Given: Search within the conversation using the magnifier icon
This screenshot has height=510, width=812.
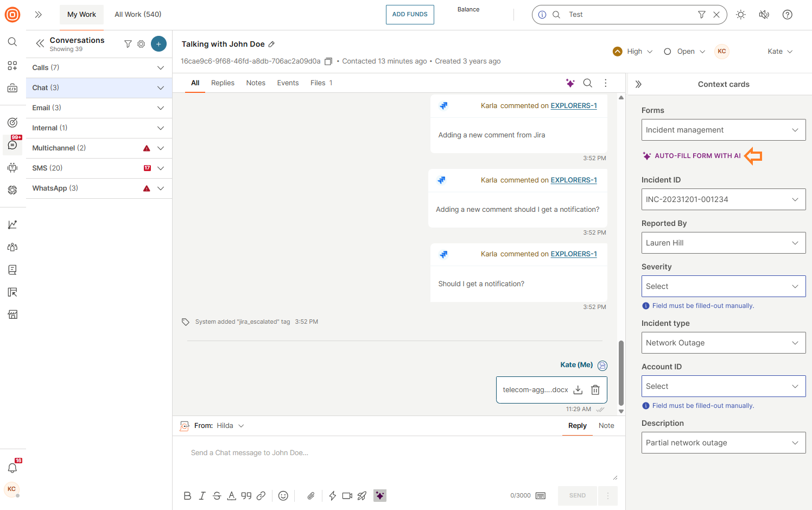Looking at the screenshot, I should 588,83.
